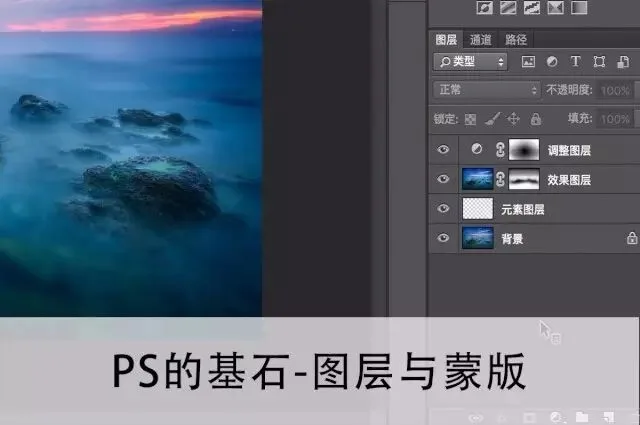Select the layer named 调整图层
The height and width of the screenshot is (425, 640).
pos(569,150)
